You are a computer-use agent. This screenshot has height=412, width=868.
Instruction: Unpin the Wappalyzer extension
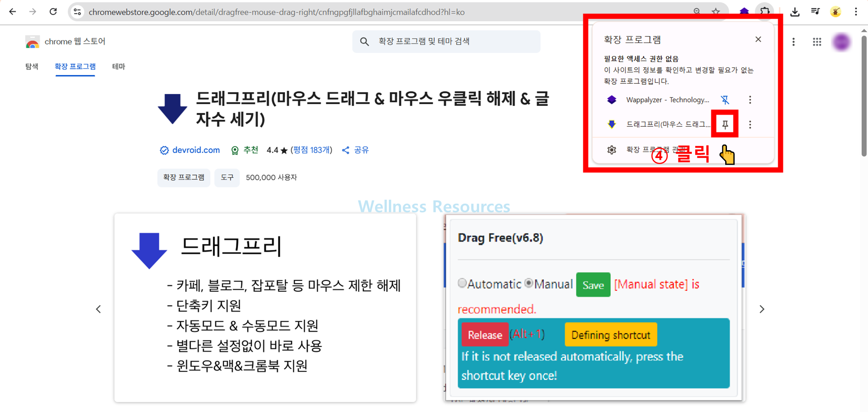[725, 100]
